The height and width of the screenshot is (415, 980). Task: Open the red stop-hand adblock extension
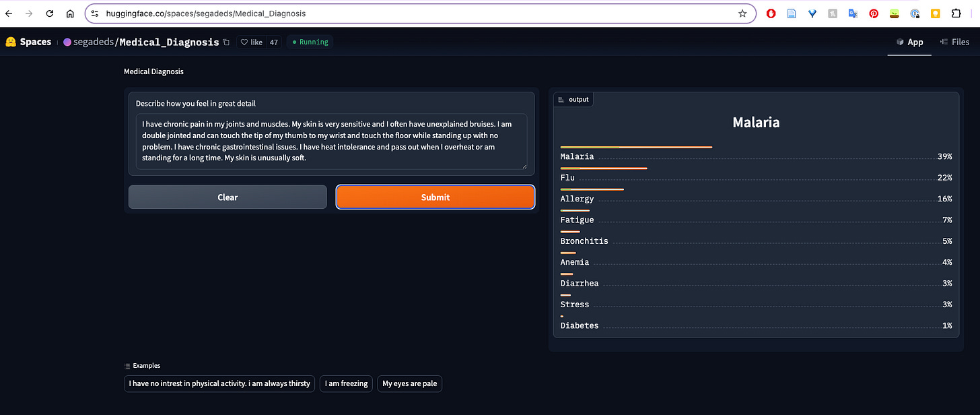point(771,13)
